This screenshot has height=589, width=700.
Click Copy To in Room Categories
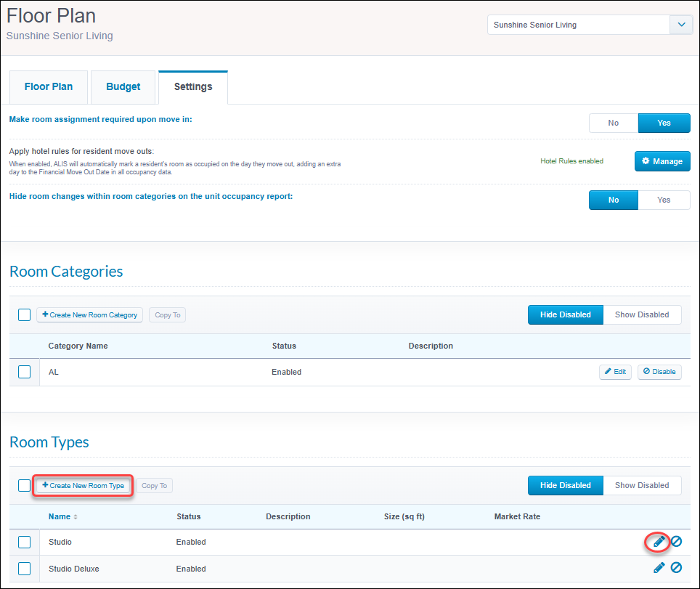(168, 314)
